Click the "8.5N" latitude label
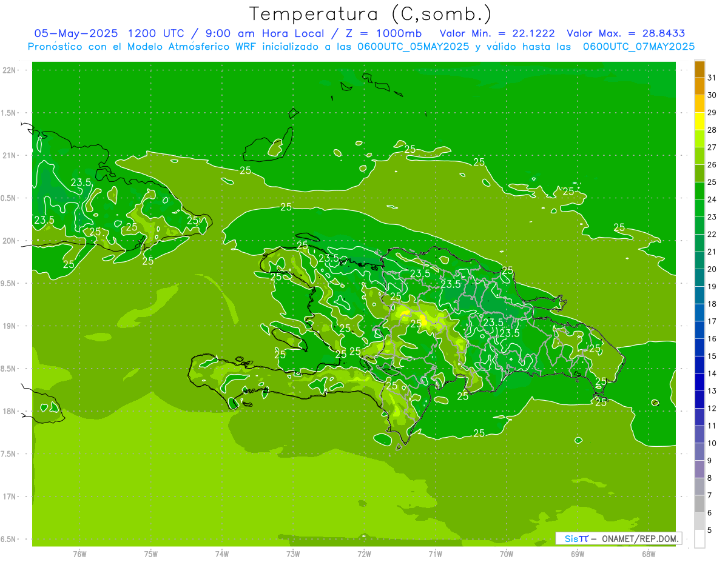 click(9, 369)
